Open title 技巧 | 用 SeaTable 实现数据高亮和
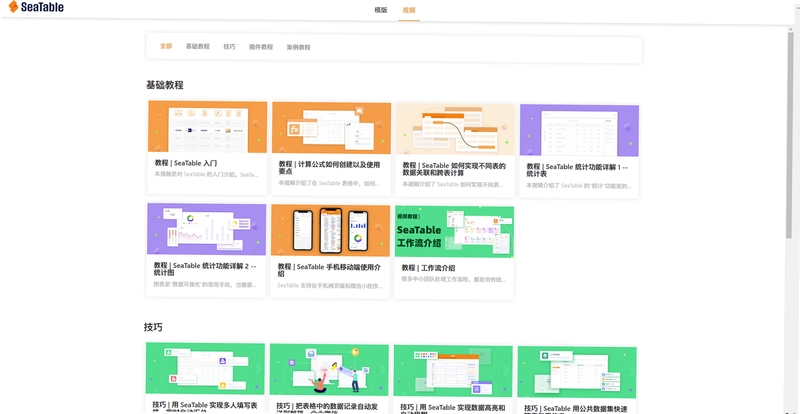The height and width of the screenshot is (414, 800). coord(453,408)
